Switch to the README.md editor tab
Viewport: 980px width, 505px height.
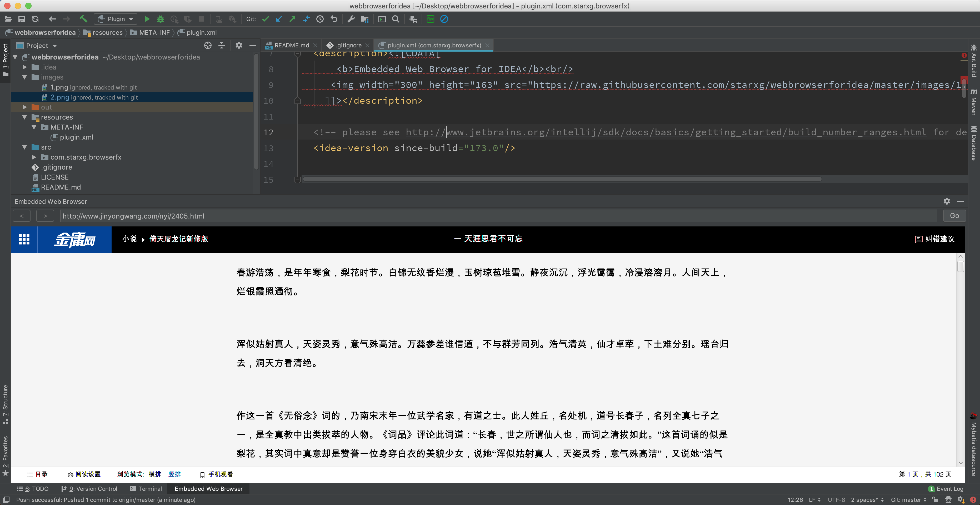coord(291,45)
